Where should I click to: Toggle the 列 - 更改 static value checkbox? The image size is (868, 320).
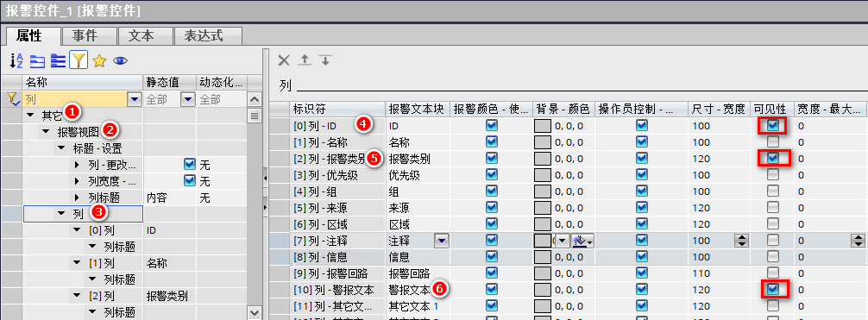[x=190, y=165]
